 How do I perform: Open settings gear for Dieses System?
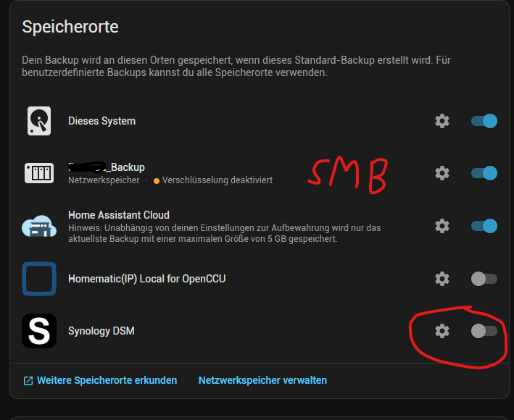click(x=442, y=121)
